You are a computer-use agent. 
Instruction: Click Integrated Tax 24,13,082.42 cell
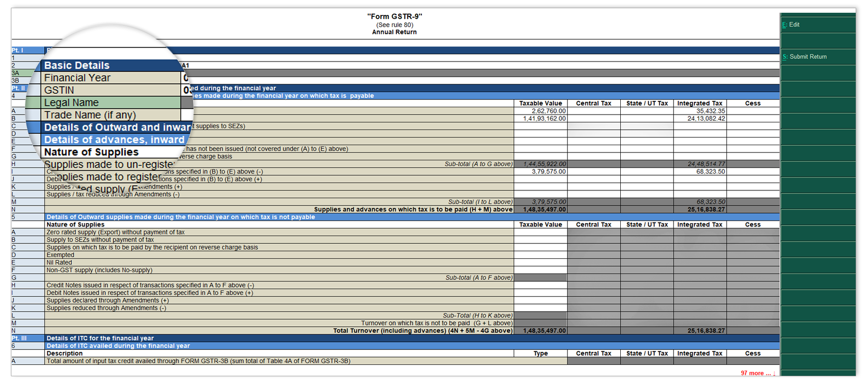pyautogui.click(x=700, y=118)
